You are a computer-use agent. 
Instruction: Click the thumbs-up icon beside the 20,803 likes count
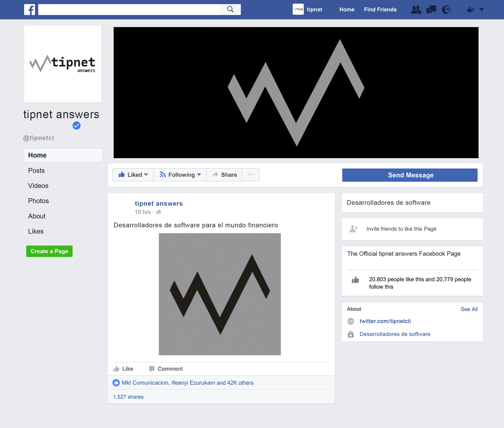click(x=355, y=280)
